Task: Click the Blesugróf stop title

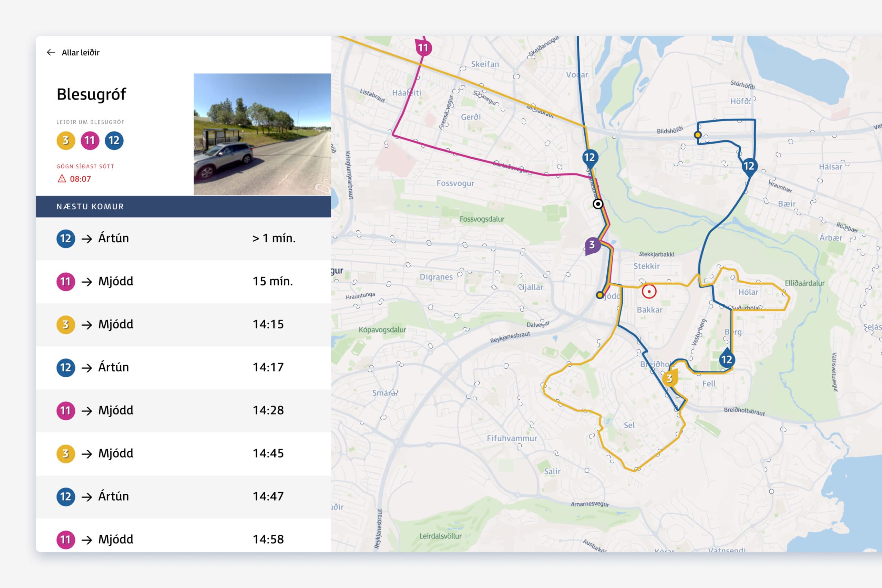Action: point(91,94)
